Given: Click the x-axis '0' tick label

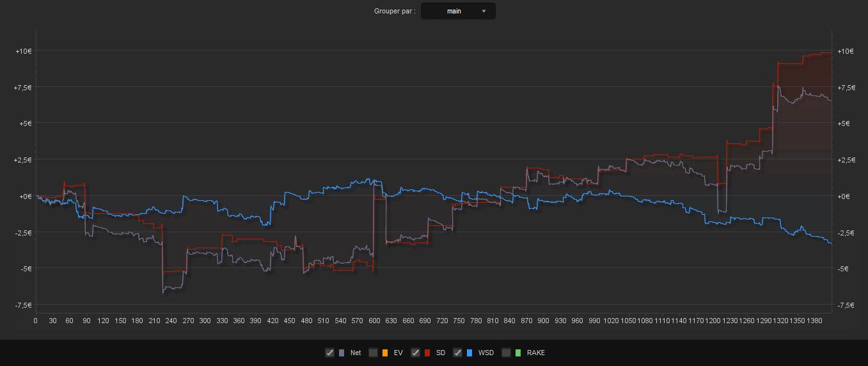Looking at the screenshot, I should point(35,321).
